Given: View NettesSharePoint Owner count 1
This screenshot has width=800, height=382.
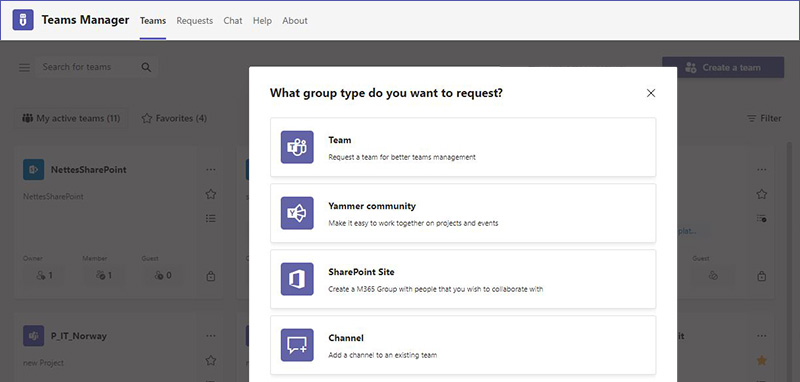Looking at the screenshot, I should (44, 275).
